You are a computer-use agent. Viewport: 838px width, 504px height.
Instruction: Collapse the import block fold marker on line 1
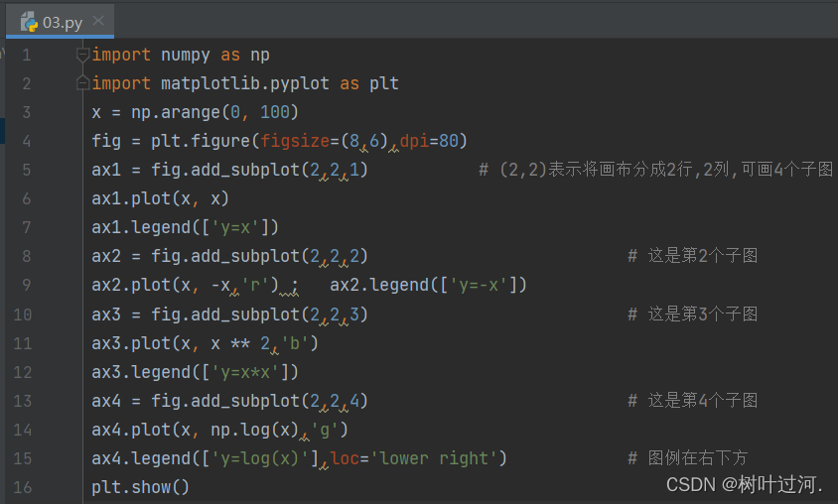tap(82, 55)
